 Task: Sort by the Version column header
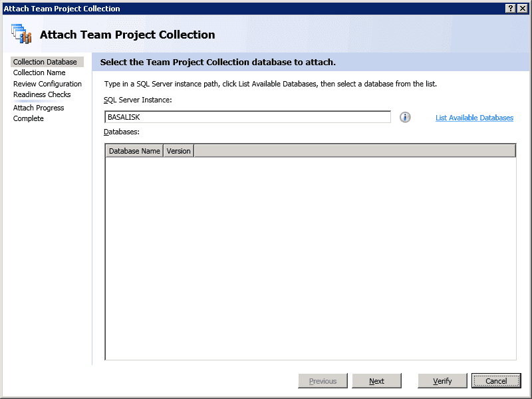click(x=178, y=151)
